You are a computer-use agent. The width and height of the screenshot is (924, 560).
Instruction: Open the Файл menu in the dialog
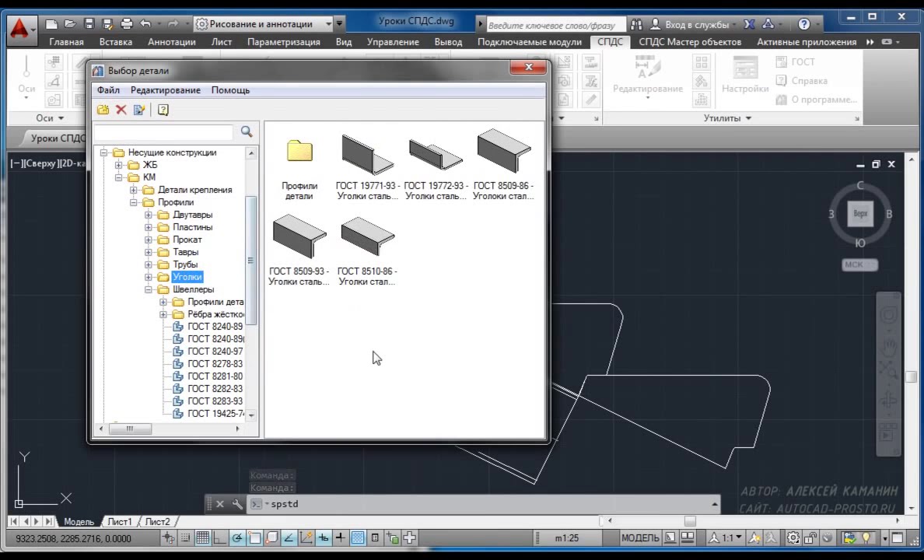[108, 90]
